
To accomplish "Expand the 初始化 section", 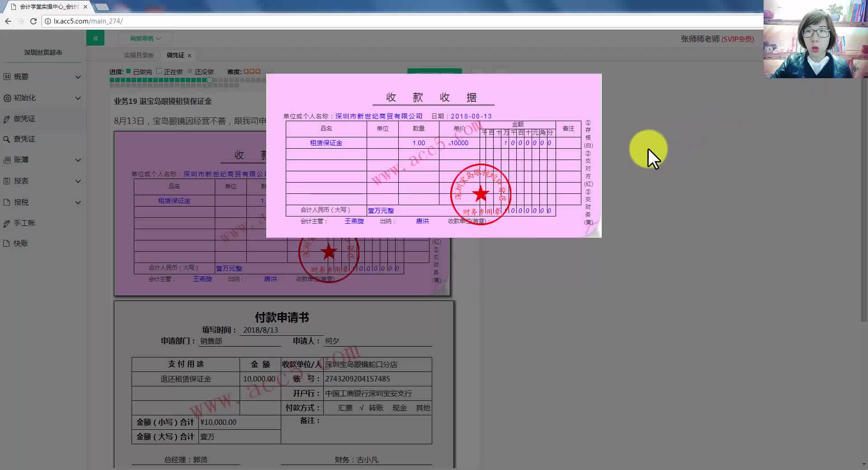I will click(x=78, y=98).
